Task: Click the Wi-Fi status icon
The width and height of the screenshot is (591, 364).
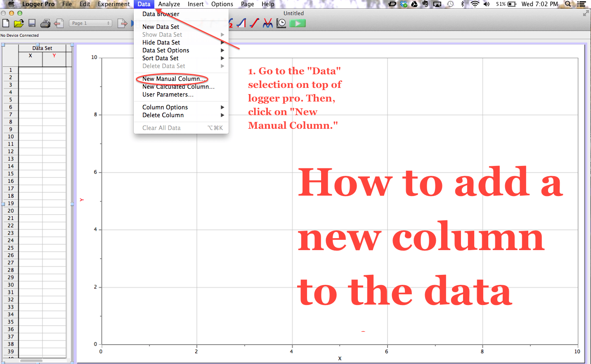Action: click(475, 4)
